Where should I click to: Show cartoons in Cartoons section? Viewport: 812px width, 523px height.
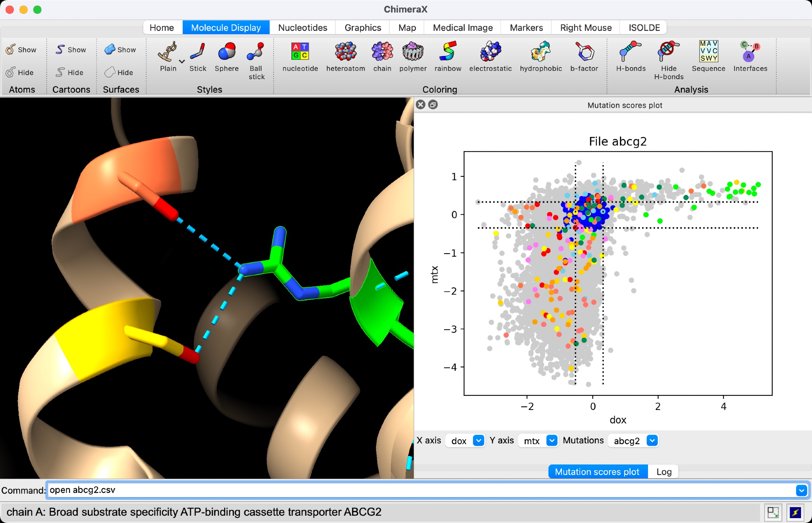71,50
